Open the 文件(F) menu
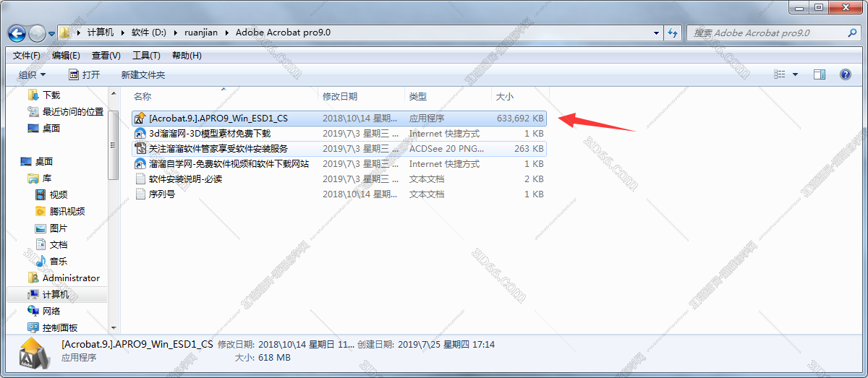 27,56
